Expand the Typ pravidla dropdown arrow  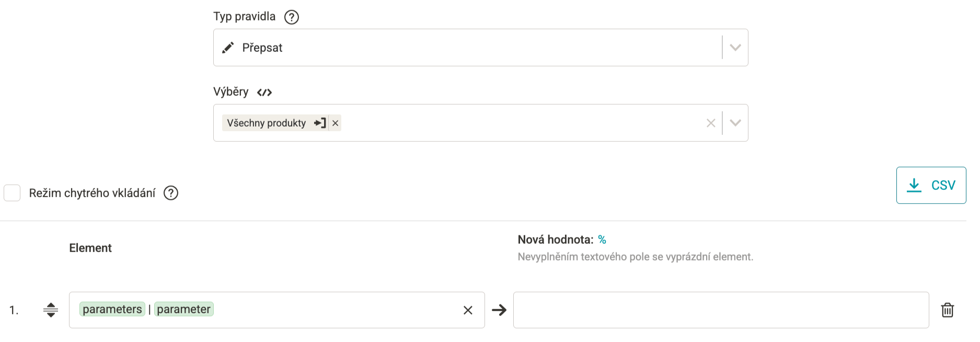735,48
